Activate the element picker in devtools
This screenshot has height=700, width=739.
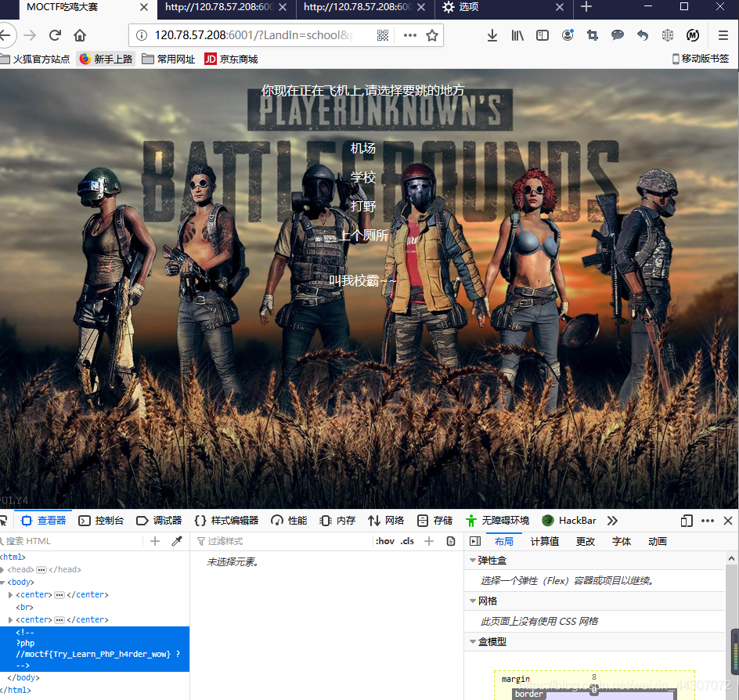[3, 521]
